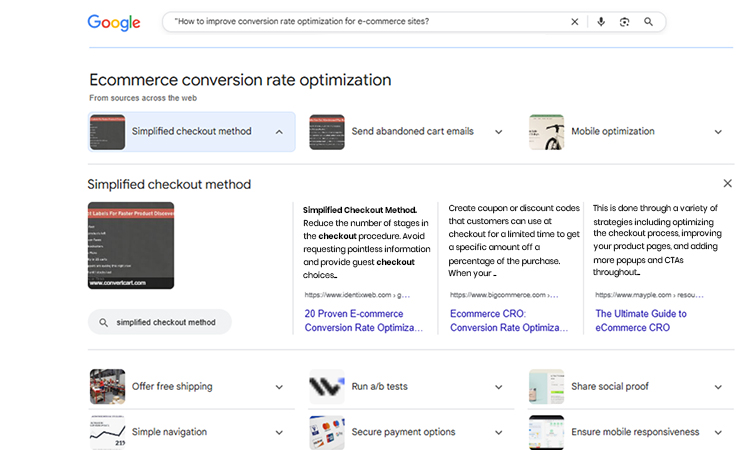This screenshot has width=750, height=450.
Task: Open The Ultimate Guide to eCommerce CRO
Action: [x=641, y=320]
